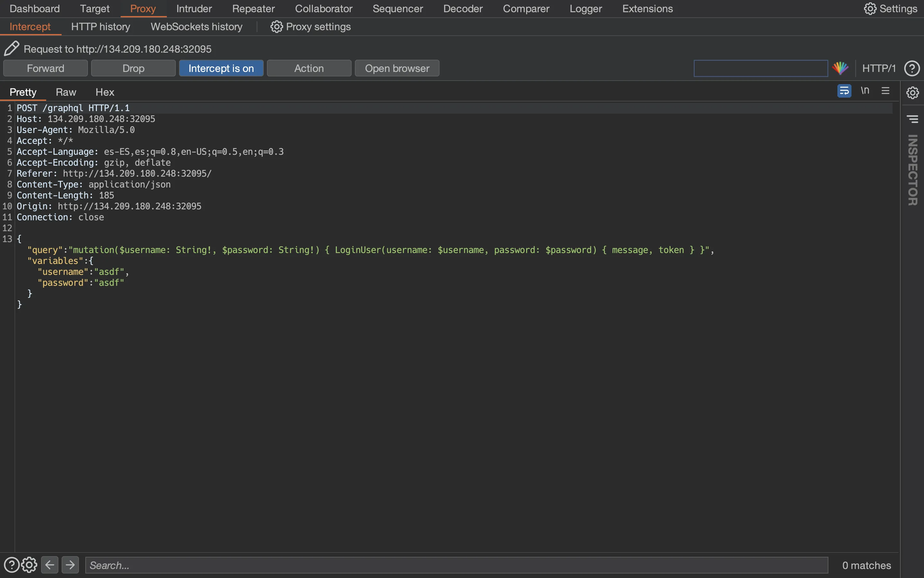
Task: Open search settings gear at the bottom
Action: (x=30, y=565)
